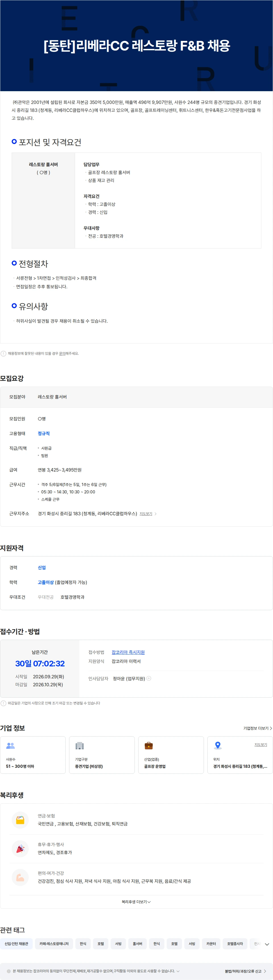Open 기업정보 더보기

[258, 728]
